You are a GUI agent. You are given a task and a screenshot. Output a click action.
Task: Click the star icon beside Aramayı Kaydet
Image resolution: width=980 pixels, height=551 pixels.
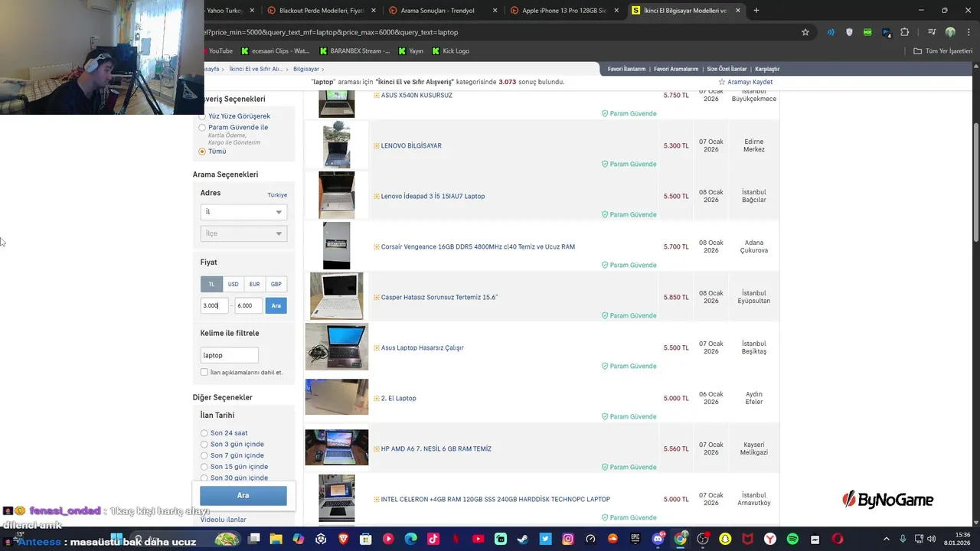pos(721,82)
